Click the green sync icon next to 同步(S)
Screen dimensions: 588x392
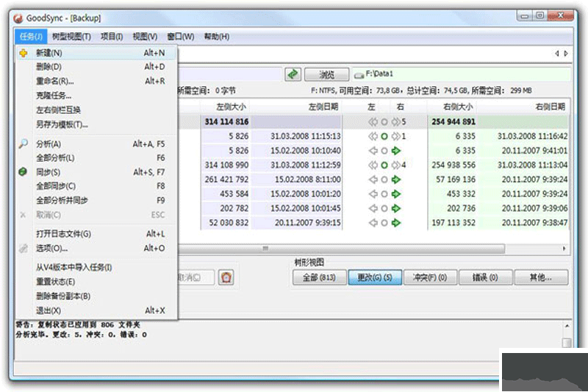coord(23,172)
